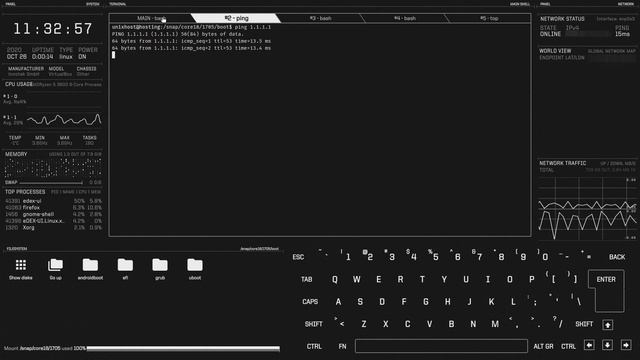Image resolution: width=640 pixels, height=360 pixels.
Task: Click the Q key on keyboard
Action: click(x=335, y=280)
